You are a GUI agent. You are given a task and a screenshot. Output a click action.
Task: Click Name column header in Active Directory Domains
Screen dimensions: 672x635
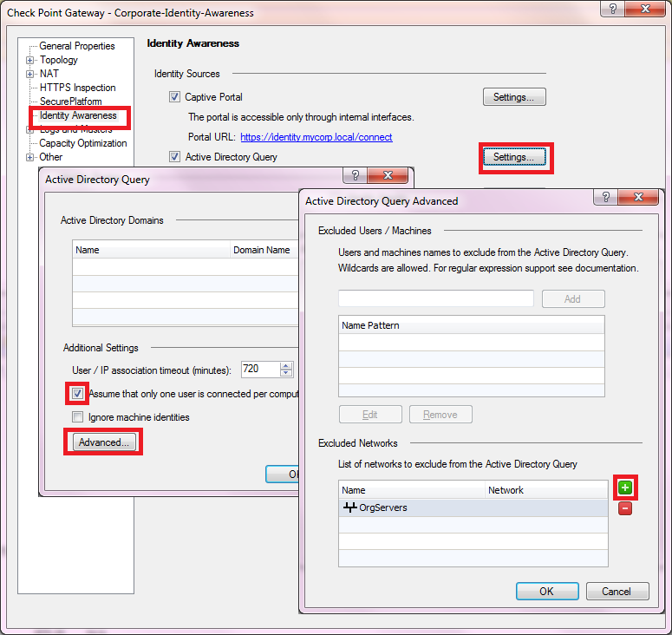point(151,250)
